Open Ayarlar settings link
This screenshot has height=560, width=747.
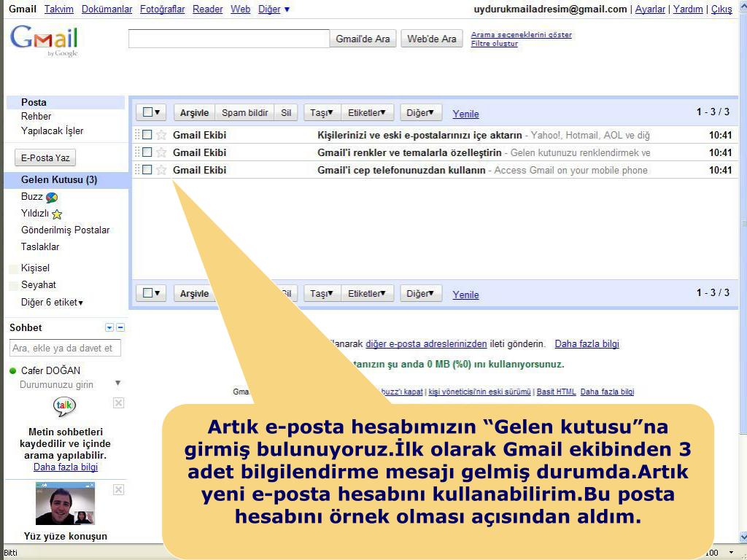coord(650,9)
